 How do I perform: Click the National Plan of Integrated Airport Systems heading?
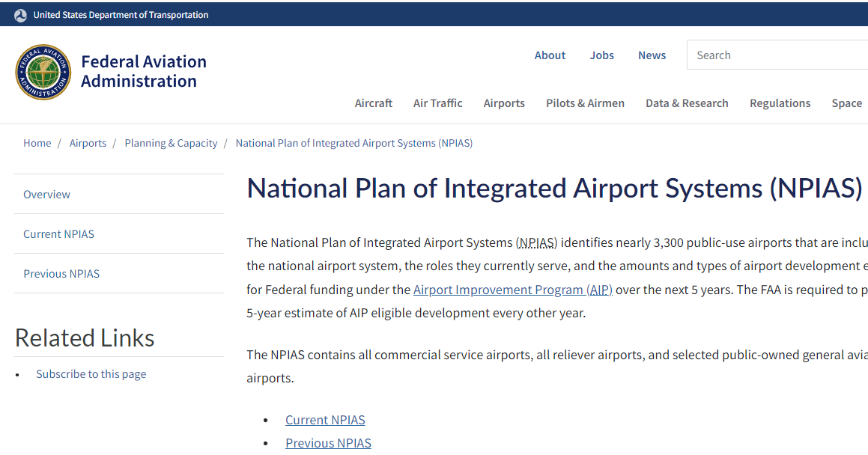tap(554, 188)
